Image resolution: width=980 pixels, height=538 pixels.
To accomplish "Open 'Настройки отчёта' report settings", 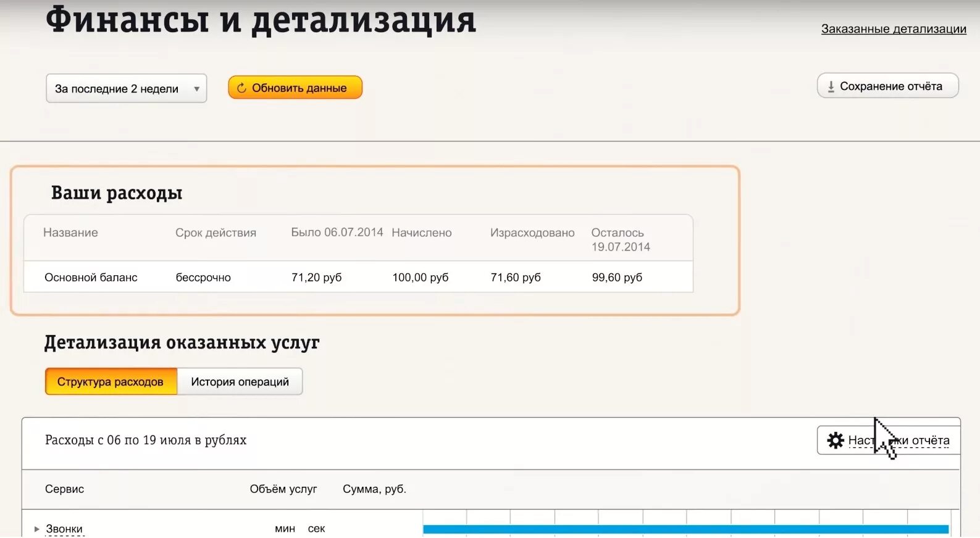I will point(889,440).
